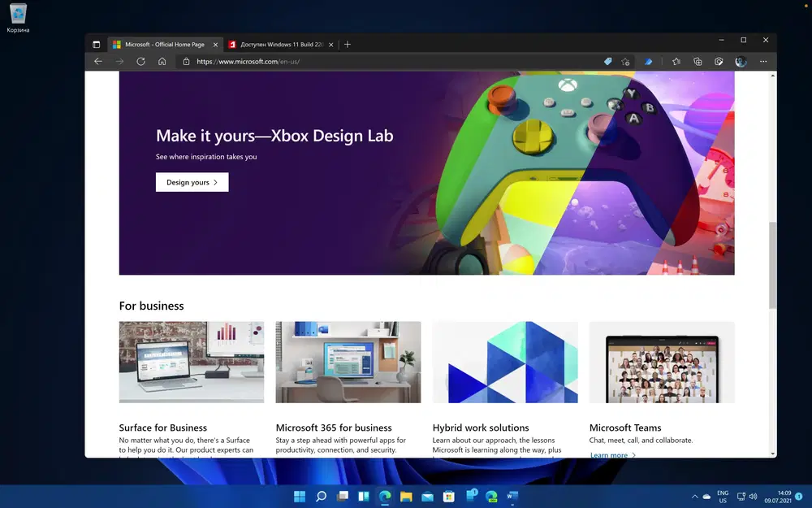Image resolution: width=812 pixels, height=508 pixels.
Task: Open the notification badge in tray
Action: 798,497
